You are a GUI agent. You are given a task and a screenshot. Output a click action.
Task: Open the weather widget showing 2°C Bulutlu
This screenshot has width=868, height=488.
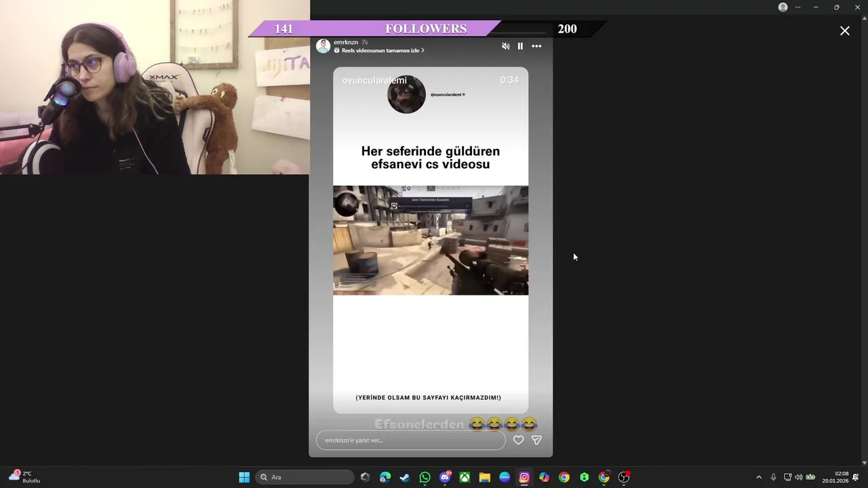(x=24, y=476)
